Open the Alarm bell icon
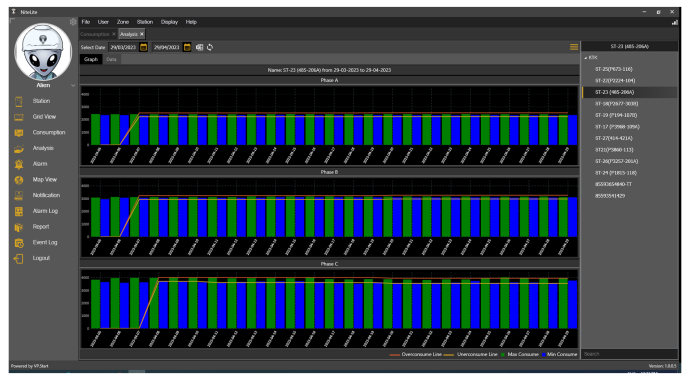Screen dimensions: 690x380 [19, 164]
